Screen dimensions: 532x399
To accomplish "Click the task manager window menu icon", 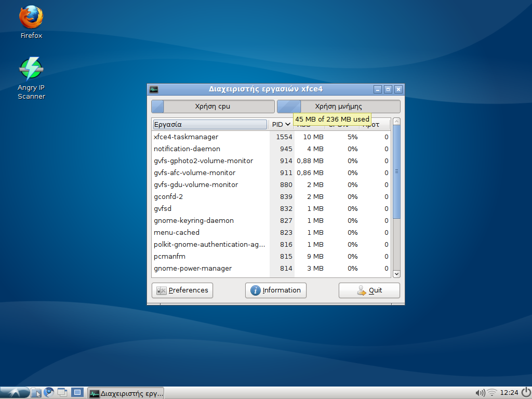I will coord(154,89).
